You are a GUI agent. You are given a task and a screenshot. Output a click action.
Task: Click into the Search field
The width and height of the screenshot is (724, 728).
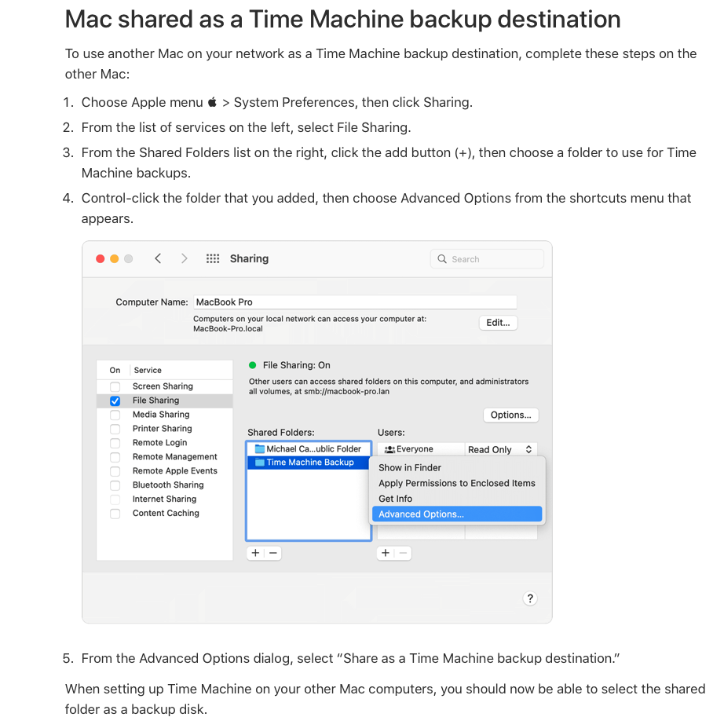click(487, 259)
